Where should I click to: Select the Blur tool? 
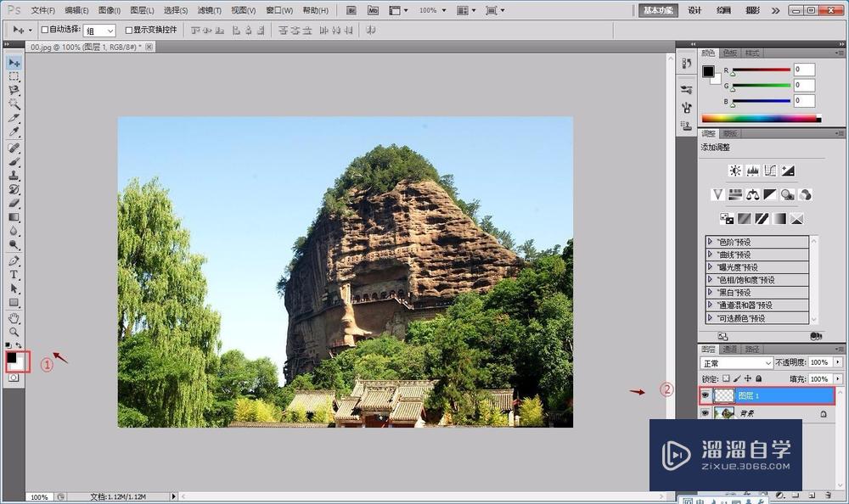(14, 231)
